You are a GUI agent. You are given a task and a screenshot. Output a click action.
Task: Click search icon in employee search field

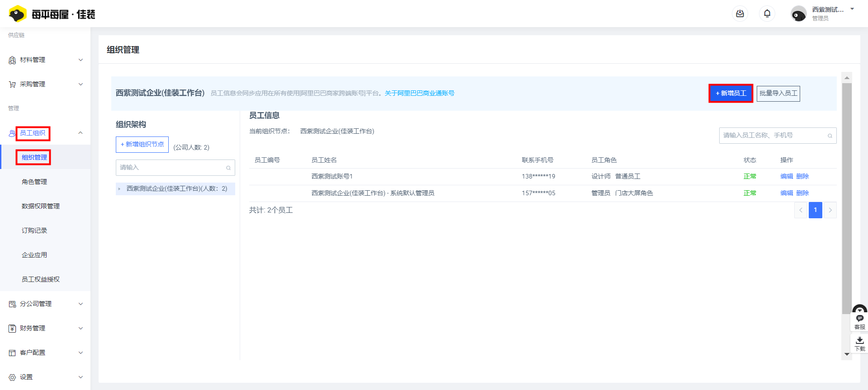[830, 136]
